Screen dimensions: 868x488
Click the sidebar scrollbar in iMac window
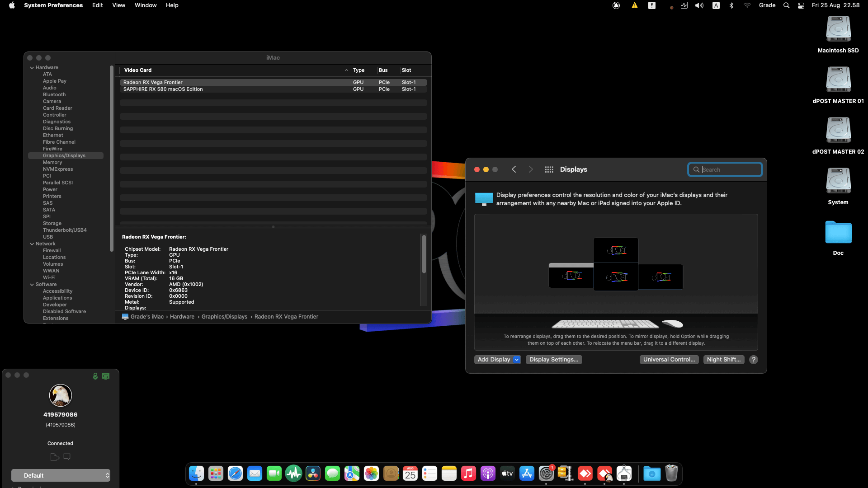coord(112,159)
